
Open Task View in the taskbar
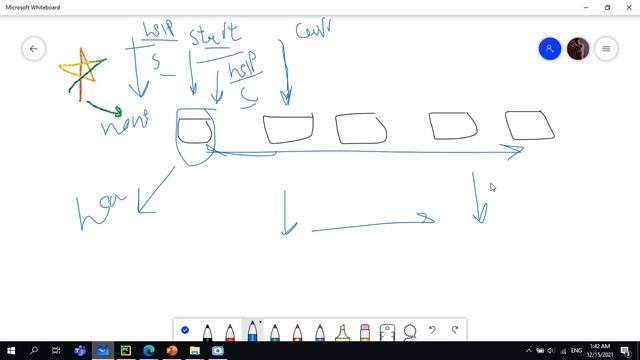point(56,351)
